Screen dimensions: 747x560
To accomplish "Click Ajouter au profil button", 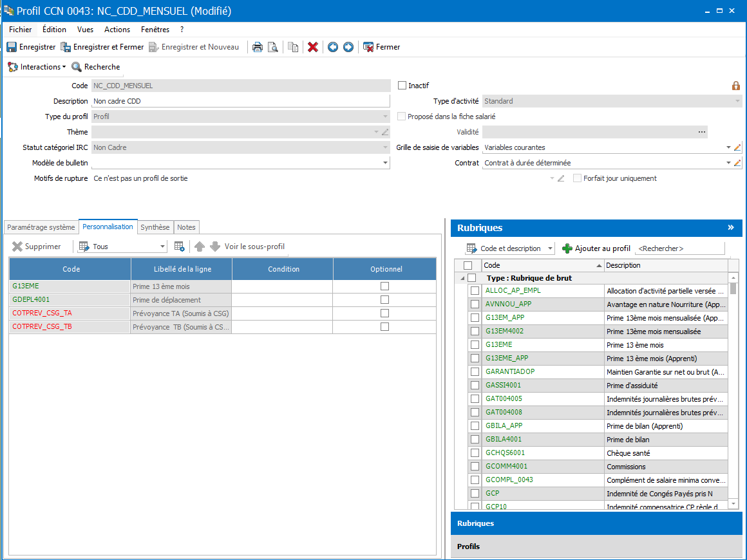I will click(x=596, y=248).
